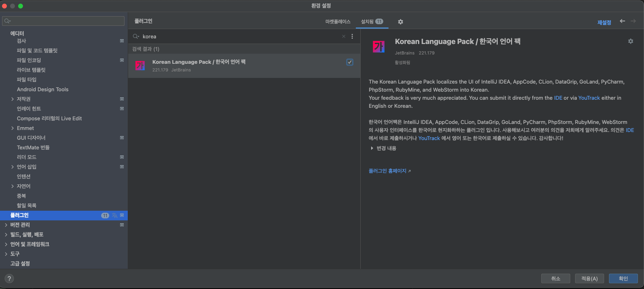This screenshot has width=644, height=289.
Task: Click the project-level icon beside 파일 인코딩
Action: pos(122,60)
